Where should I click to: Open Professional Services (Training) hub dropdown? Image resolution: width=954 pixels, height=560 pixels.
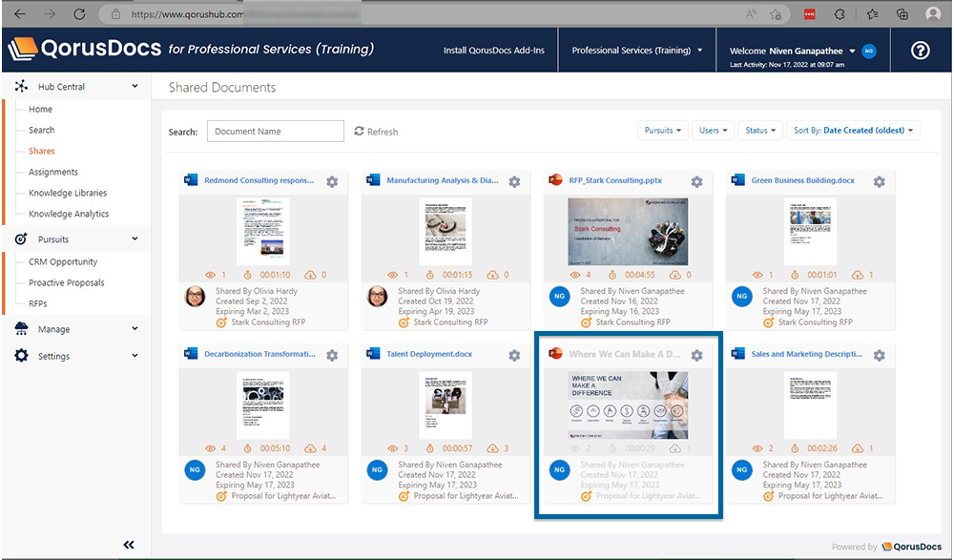(x=637, y=51)
